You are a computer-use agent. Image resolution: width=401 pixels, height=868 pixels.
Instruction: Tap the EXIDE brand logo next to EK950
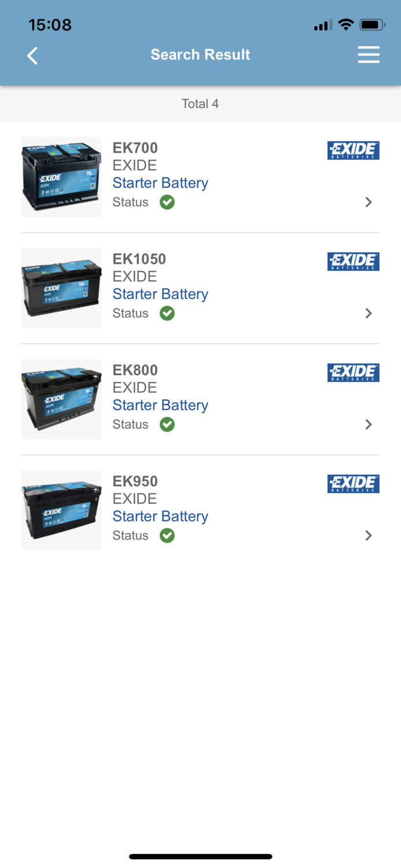pos(353,484)
